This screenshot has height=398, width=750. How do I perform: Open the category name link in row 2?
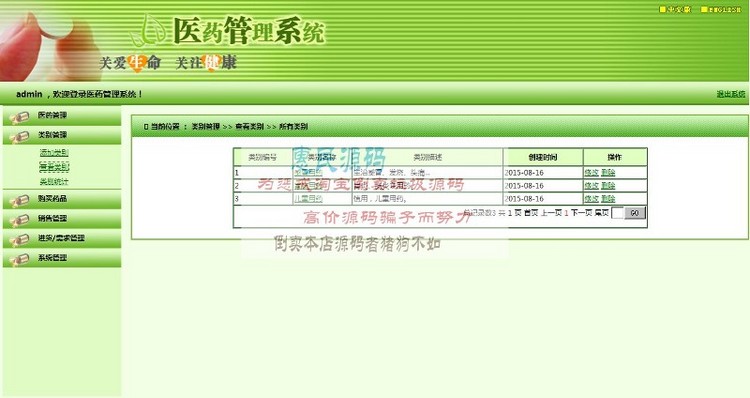point(308,186)
